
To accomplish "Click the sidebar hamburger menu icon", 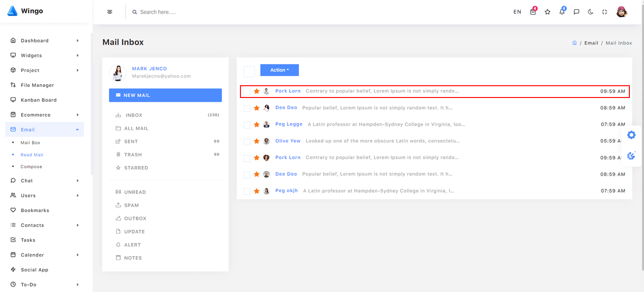I will (x=110, y=12).
